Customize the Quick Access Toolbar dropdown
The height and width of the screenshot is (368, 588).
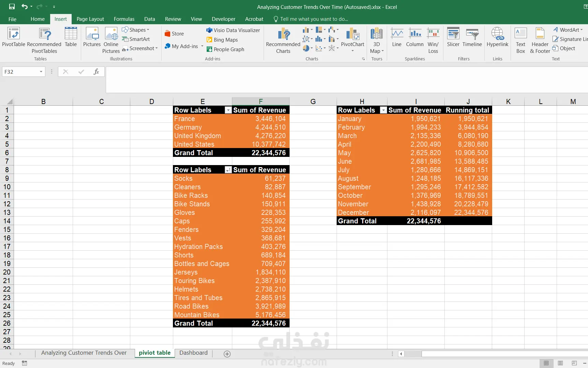tap(54, 6)
